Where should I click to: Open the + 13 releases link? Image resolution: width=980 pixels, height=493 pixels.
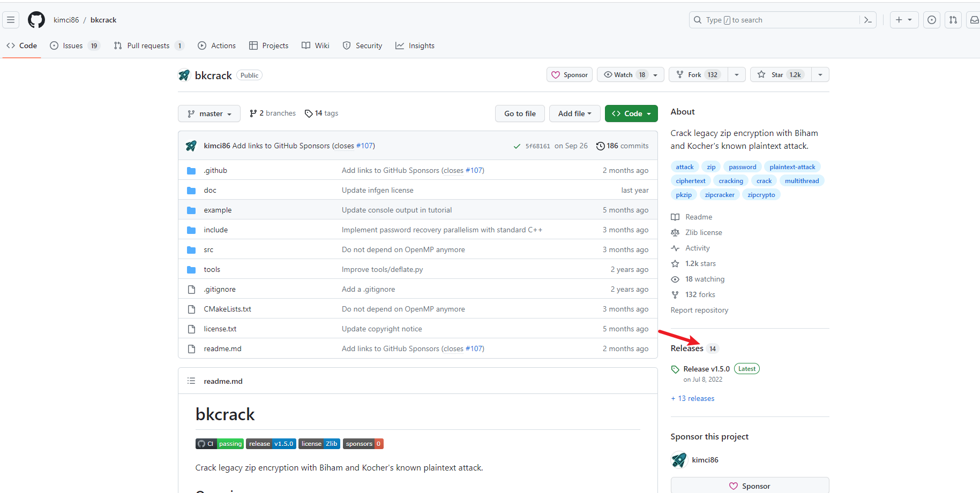[x=692, y=399]
